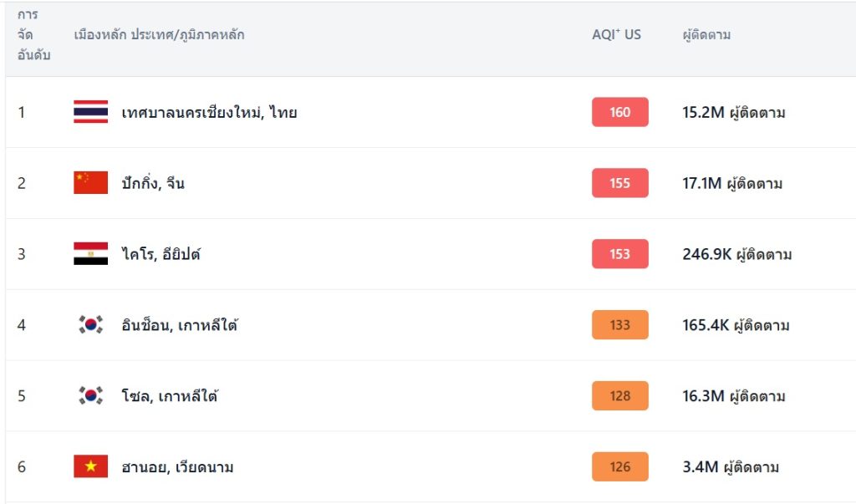Click orange AQI badge showing 126
The width and height of the screenshot is (856, 504).
619,467
